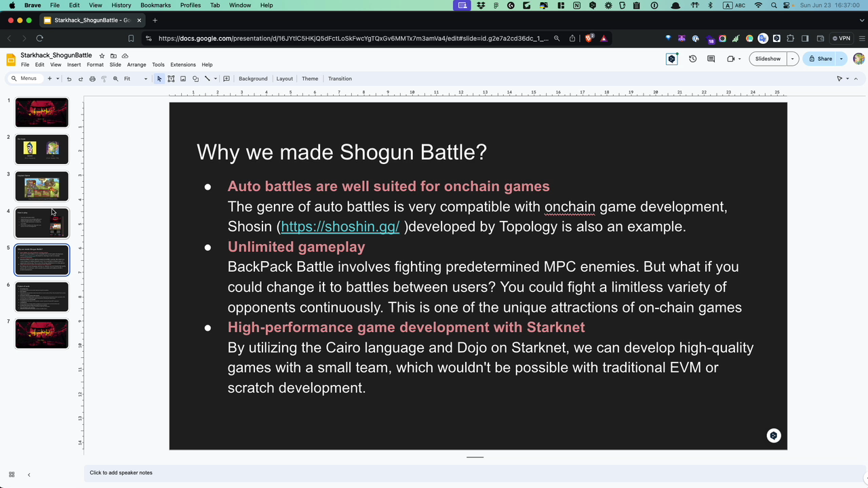Click the 'Unlimited gameplay' heading
This screenshot has height=488, width=868.
click(x=296, y=247)
